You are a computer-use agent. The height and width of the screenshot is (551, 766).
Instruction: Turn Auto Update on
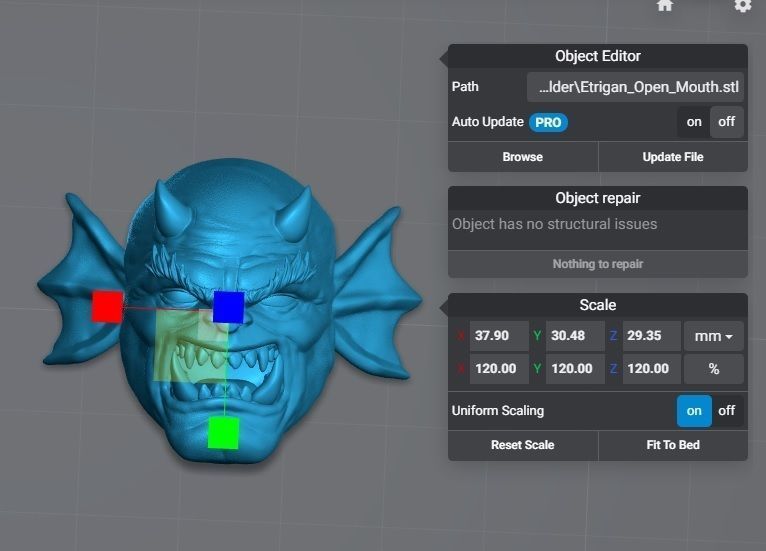tap(694, 122)
